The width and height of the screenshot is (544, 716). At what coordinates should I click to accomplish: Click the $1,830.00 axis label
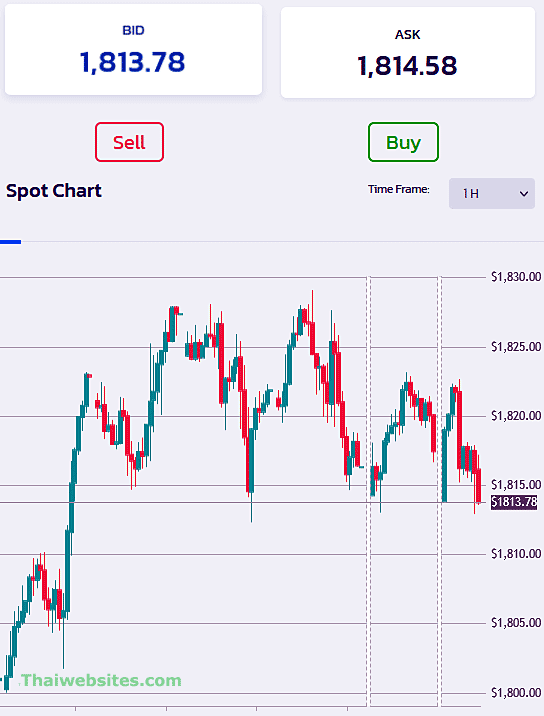click(x=516, y=277)
